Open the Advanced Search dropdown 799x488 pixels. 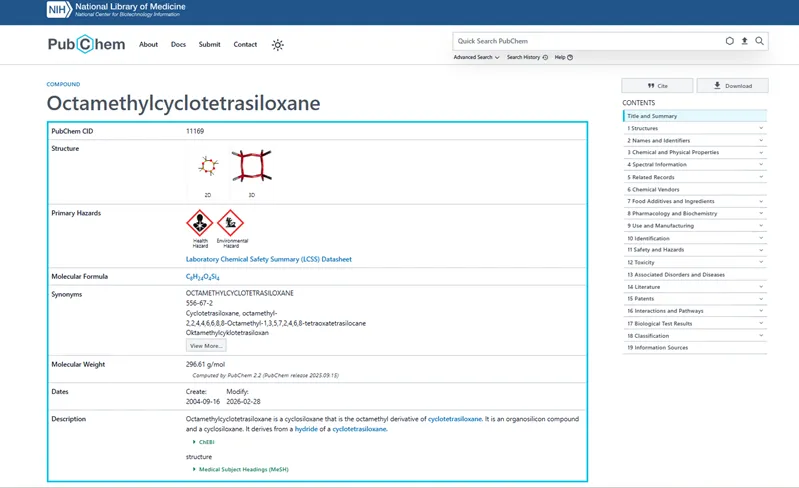tap(476, 57)
